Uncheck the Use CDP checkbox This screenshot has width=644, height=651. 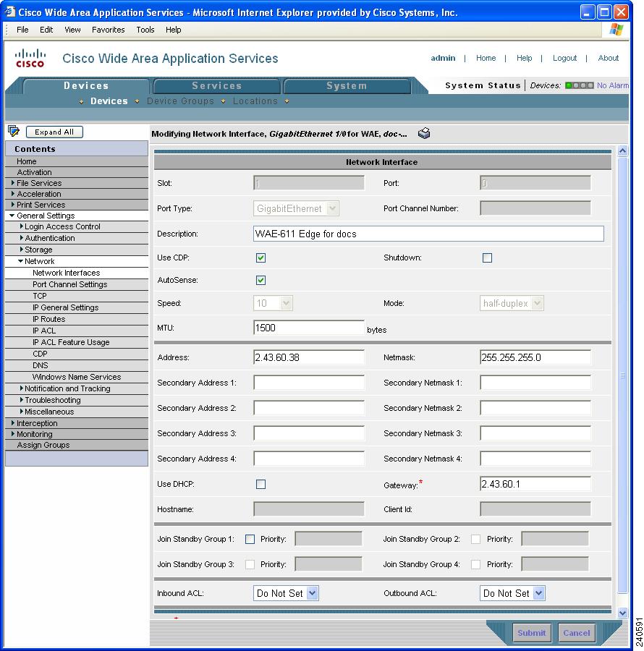(x=260, y=258)
